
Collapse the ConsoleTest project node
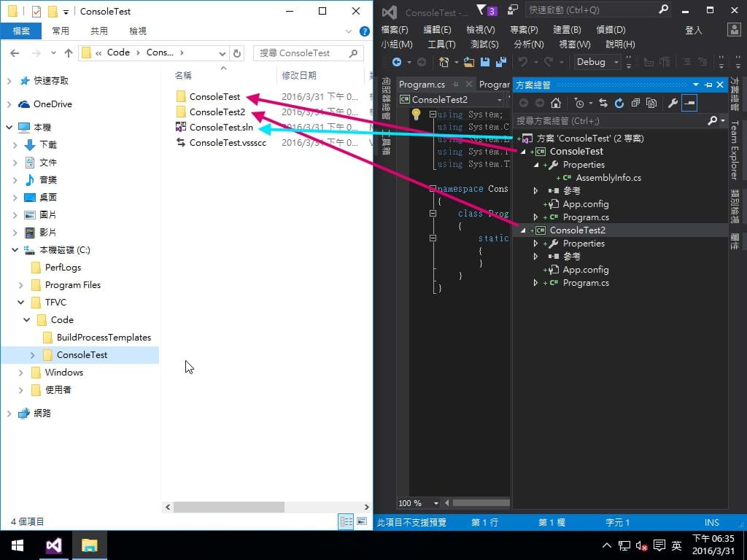[x=523, y=152]
